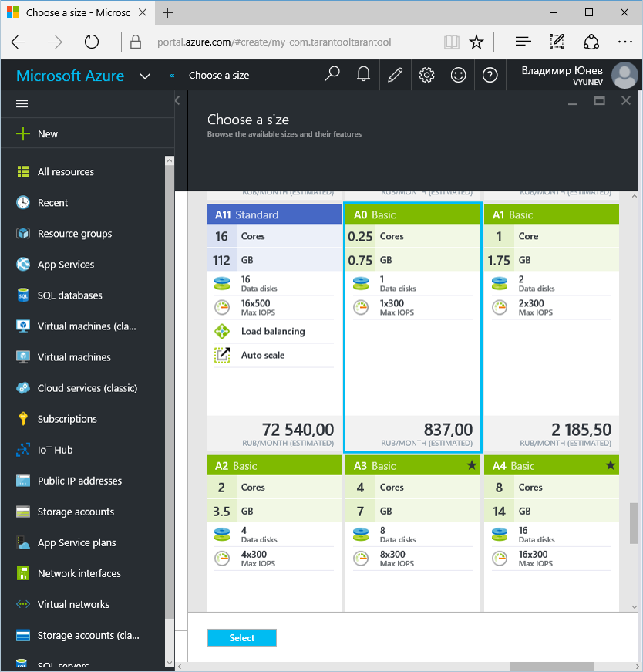Viewport: 643px width, 672px height.
Task: Click the Microsoft Azure logo text
Action: pos(70,76)
